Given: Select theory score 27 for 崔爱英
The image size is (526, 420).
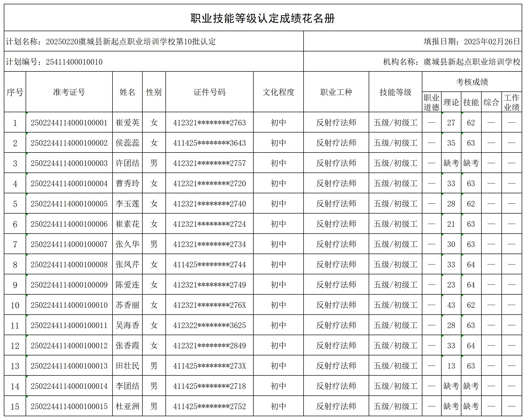Looking at the screenshot, I should [451, 123].
